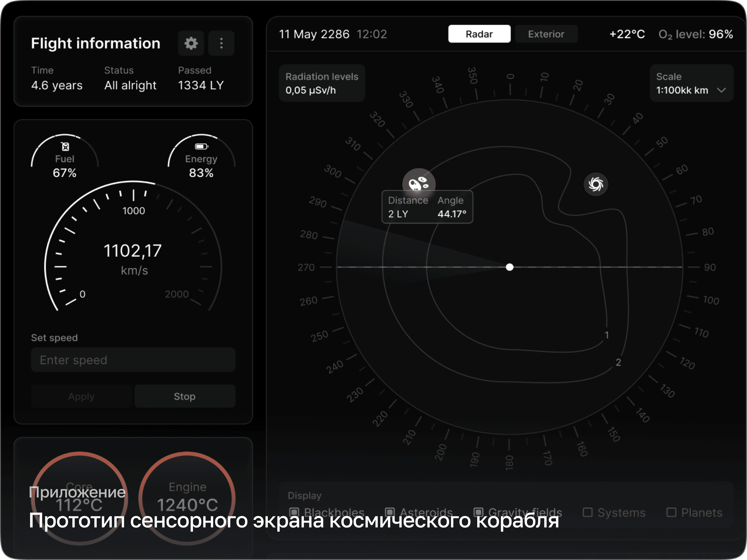Focus the Enter speed input field

tap(133, 360)
